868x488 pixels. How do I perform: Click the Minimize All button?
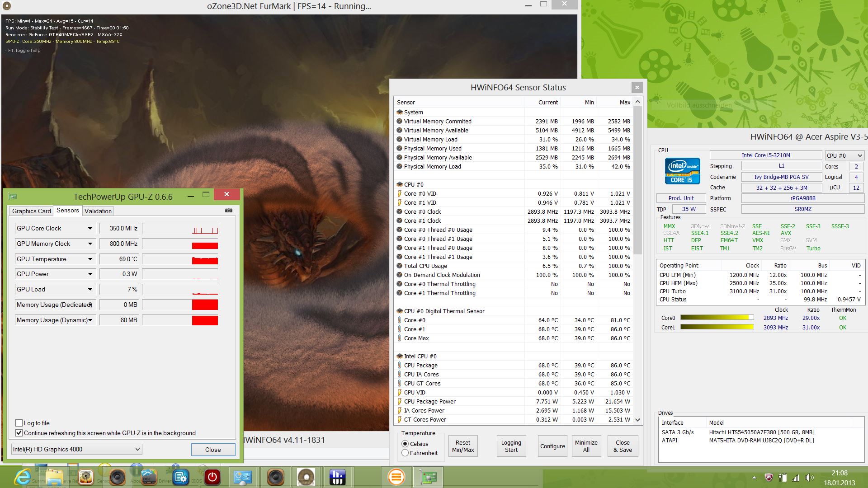(586, 446)
